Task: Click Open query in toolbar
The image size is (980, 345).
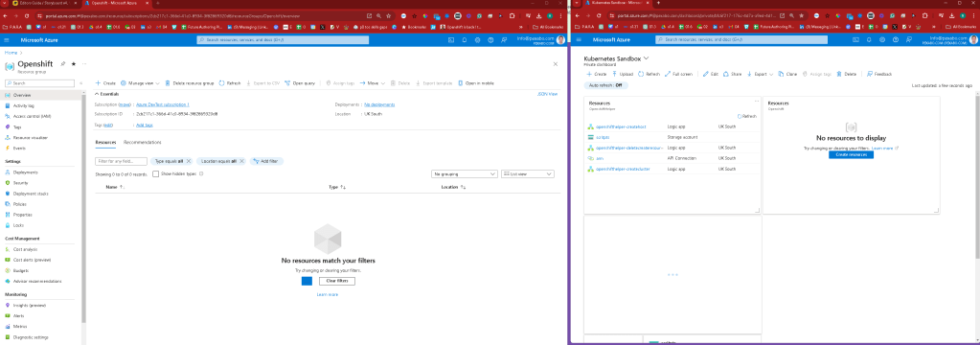Action: 300,82
